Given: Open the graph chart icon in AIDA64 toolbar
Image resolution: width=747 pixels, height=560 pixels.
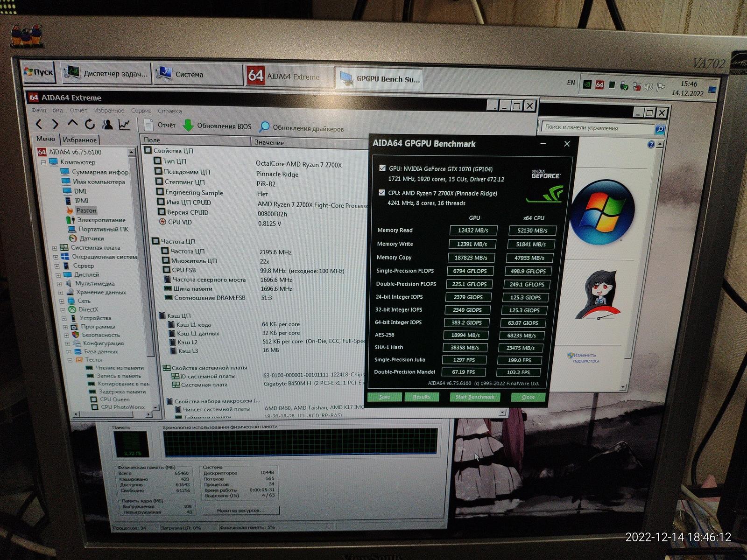Looking at the screenshot, I should [x=124, y=125].
